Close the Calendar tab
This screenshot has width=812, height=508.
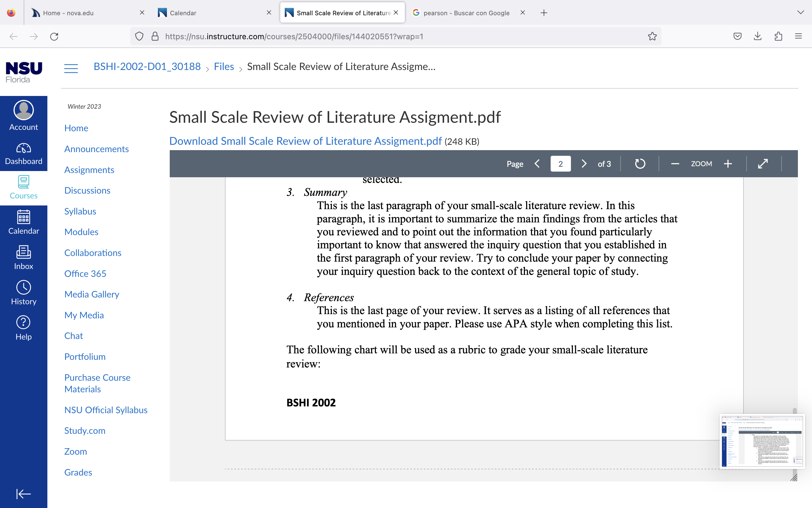(269, 12)
